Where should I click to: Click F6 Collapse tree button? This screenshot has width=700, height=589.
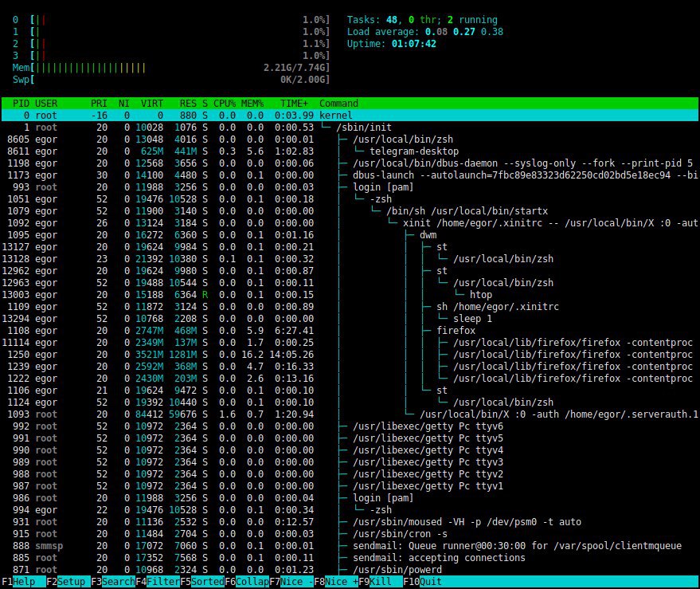pyautogui.click(x=247, y=581)
